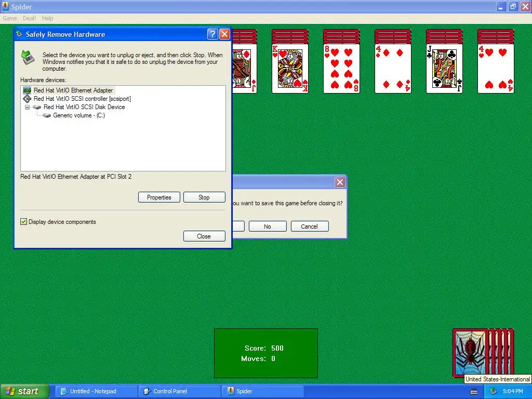Click the Generic volume drive icon
The width and height of the screenshot is (532, 399).
(x=46, y=115)
